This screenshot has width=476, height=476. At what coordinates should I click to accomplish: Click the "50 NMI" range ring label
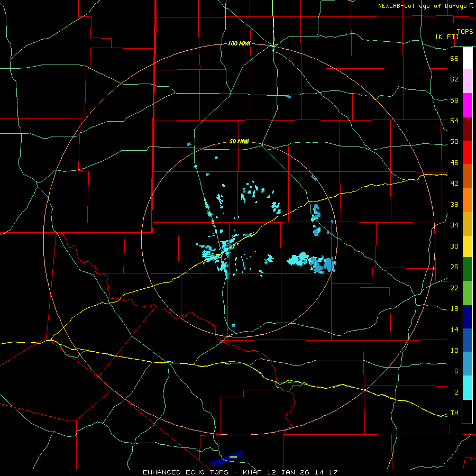tap(239, 141)
